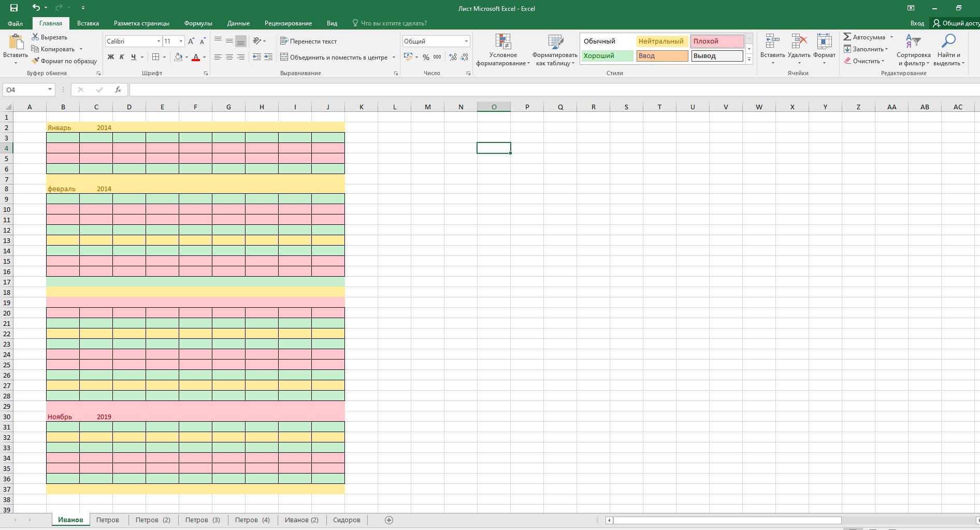The width and height of the screenshot is (980, 530).
Task: Expand the cell styles gallery
Action: click(x=749, y=60)
